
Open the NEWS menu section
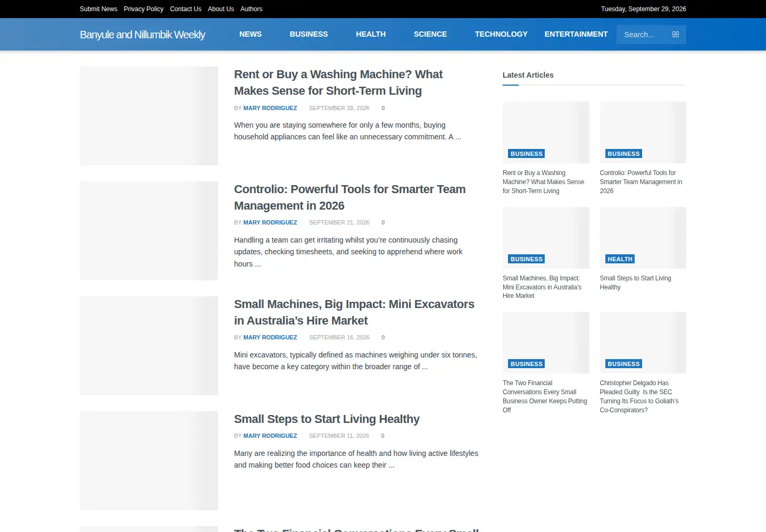[x=251, y=34]
